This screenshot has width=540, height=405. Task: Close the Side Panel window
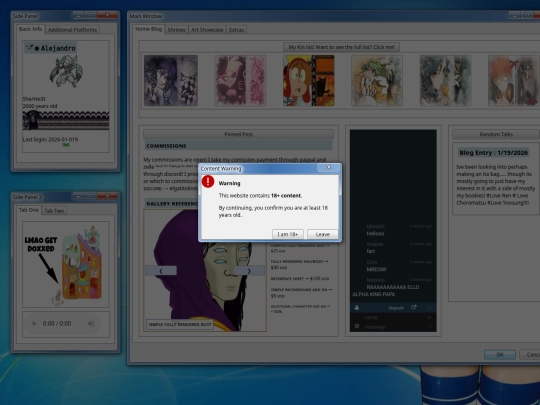[x=107, y=15]
